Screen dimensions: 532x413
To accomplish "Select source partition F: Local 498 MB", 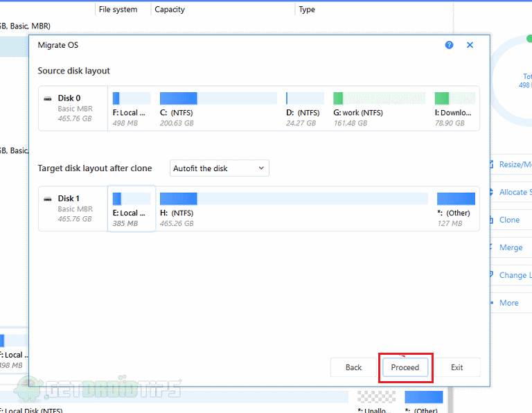I will point(132,109).
